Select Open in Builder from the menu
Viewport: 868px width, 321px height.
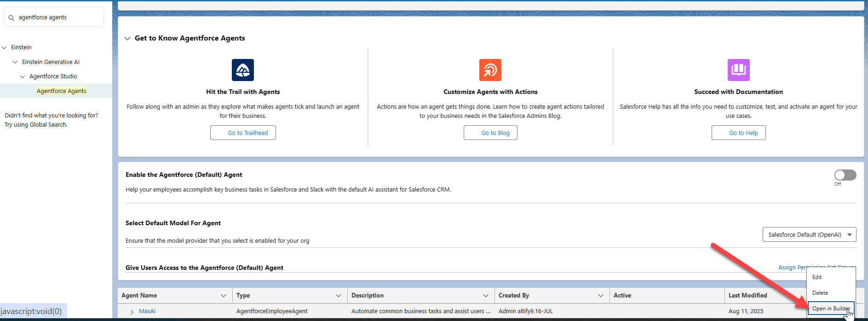830,309
